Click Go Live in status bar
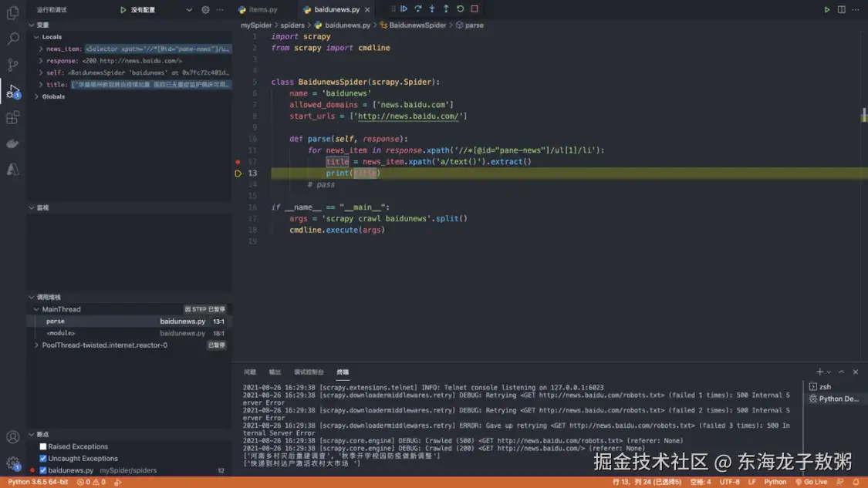Image resolution: width=868 pixels, height=488 pixels. coord(811,482)
